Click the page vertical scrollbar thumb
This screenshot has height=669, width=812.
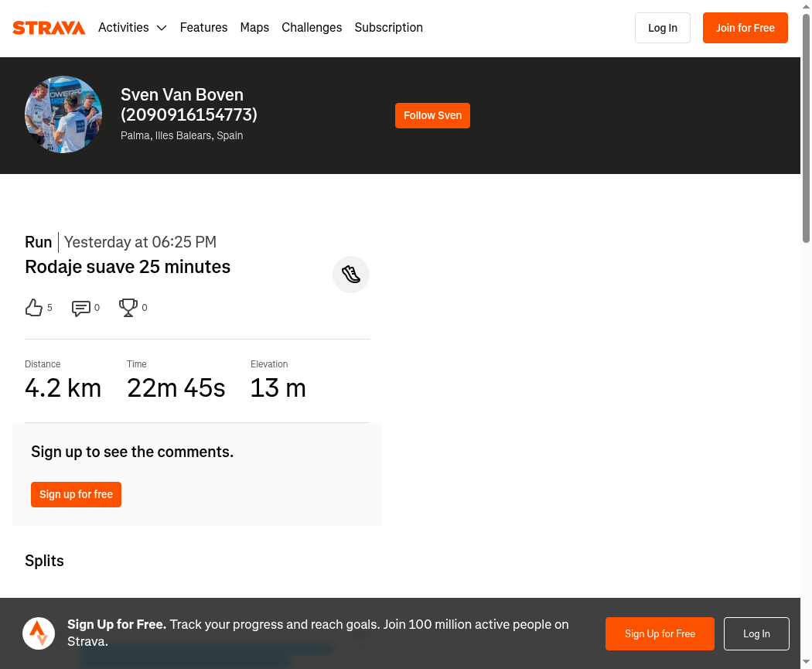click(x=807, y=128)
